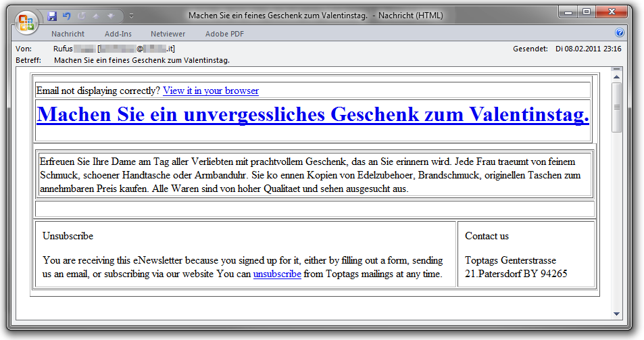This screenshot has height=340, width=644.
Task: Click the sender name Rufus in Von field
Action: 63,49
